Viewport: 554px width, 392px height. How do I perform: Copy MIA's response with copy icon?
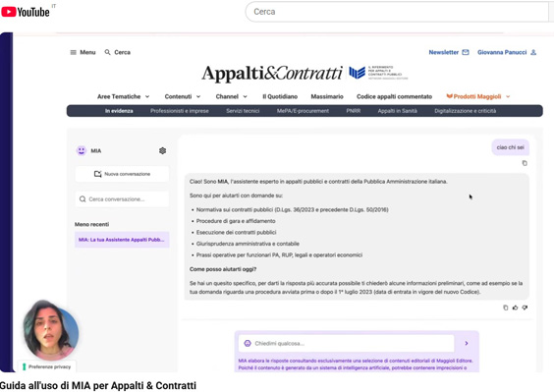[x=506, y=308]
